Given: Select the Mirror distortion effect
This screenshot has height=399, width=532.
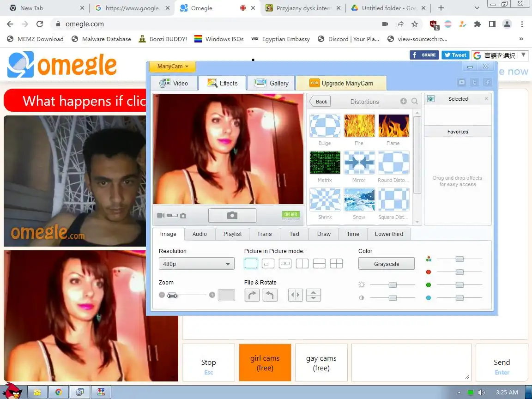Looking at the screenshot, I should tap(359, 162).
